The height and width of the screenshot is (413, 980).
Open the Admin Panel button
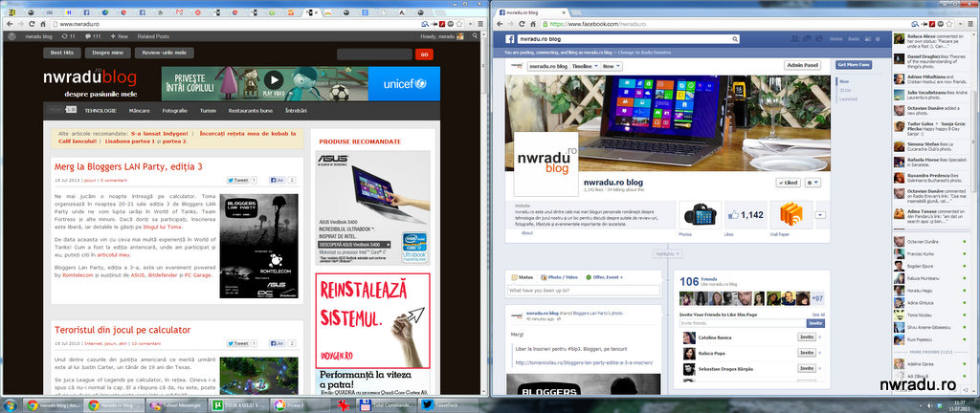[x=803, y=66]
